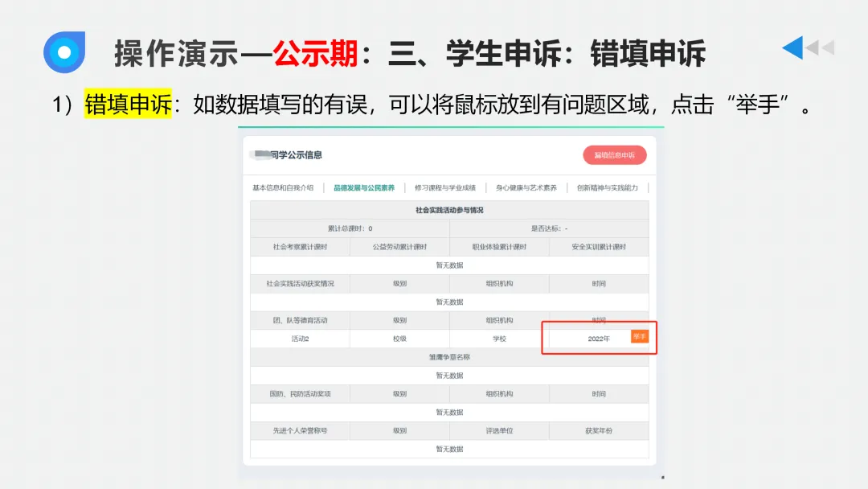Click the 先进个人荣誉称号 row header
The width and height of the screenshot is (868, 489).
click(x=300, y=430)
